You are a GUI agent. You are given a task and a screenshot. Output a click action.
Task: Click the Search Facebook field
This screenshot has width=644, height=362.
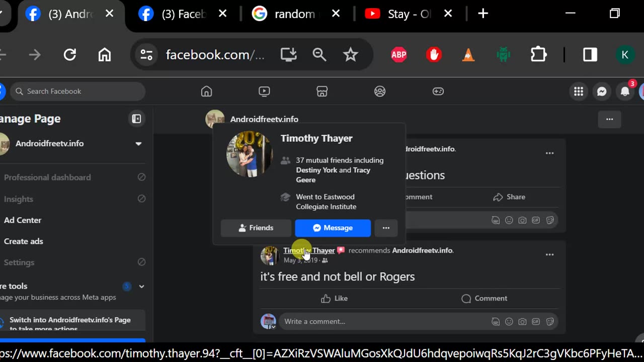[77, 92]
